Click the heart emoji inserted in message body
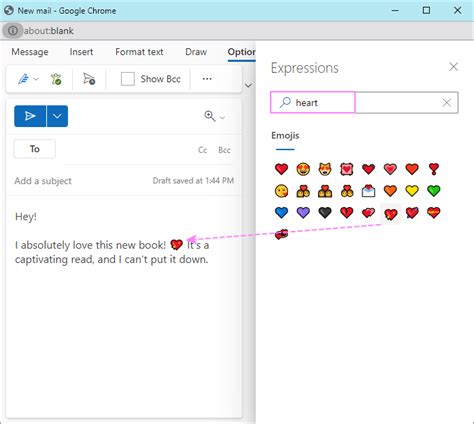 coord(176,245)
